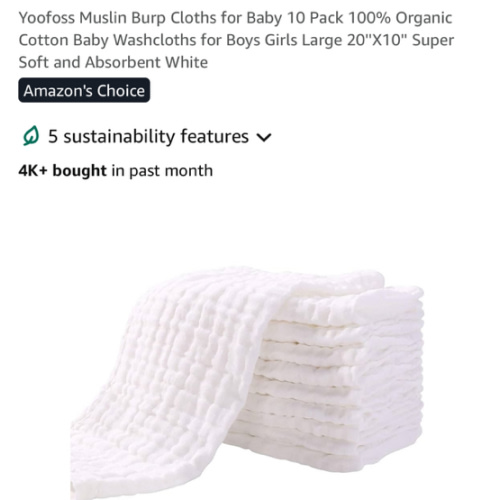The image size is (500, 500).
Task: Click 'Cotton Baby Washcloths' in product title
Action: [107, 40]
